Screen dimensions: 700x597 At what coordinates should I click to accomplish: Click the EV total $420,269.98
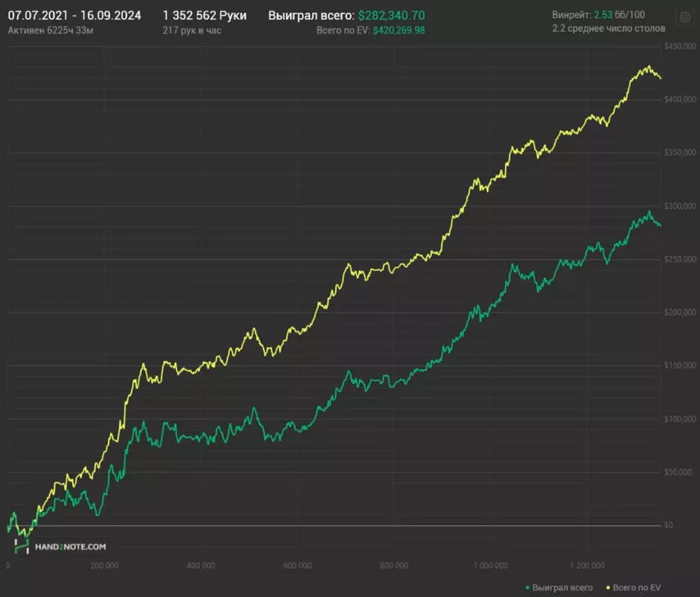398,30
